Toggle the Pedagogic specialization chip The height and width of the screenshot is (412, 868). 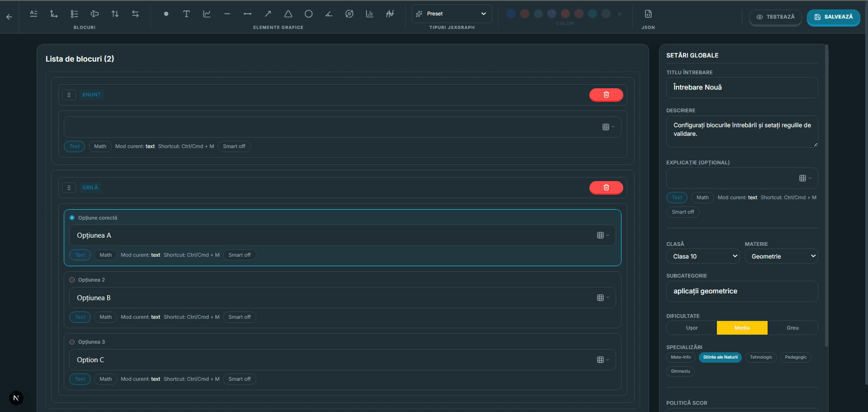point(796,357)
